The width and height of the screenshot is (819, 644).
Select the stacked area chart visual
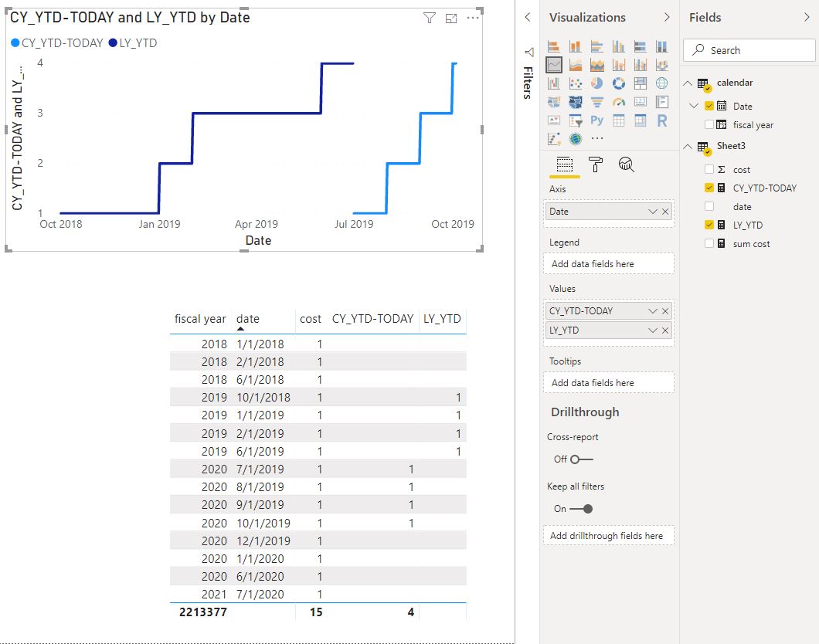(x=597, y=65)
